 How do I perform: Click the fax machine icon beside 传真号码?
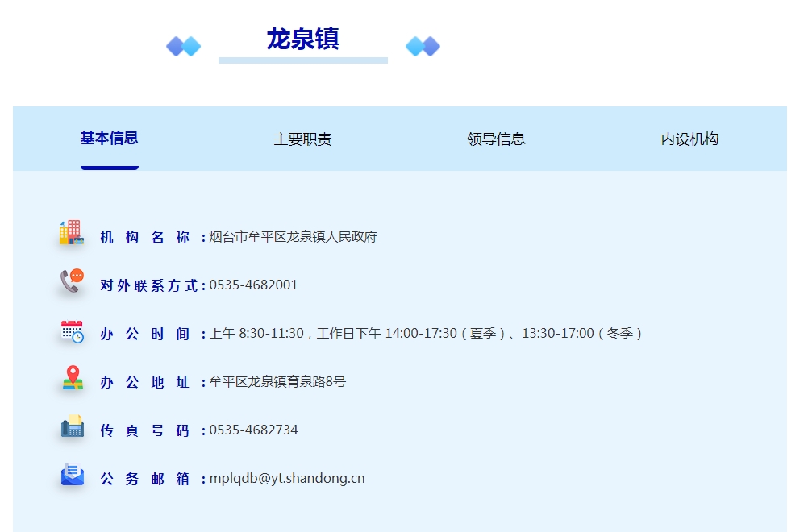click(73, 426)
